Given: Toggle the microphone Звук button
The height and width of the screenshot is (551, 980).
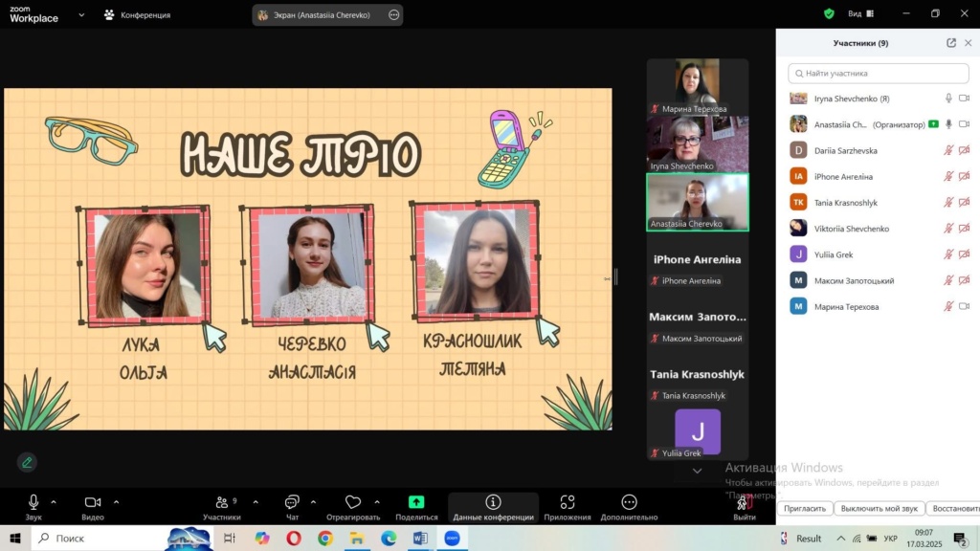Looking at the screenshot, I should tap(33, 507).
